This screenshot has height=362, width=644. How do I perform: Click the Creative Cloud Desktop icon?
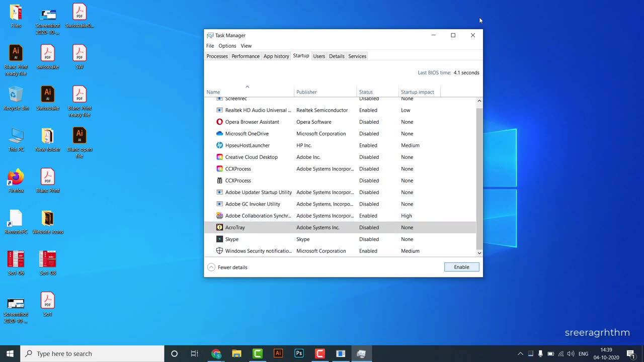point(219,157)
